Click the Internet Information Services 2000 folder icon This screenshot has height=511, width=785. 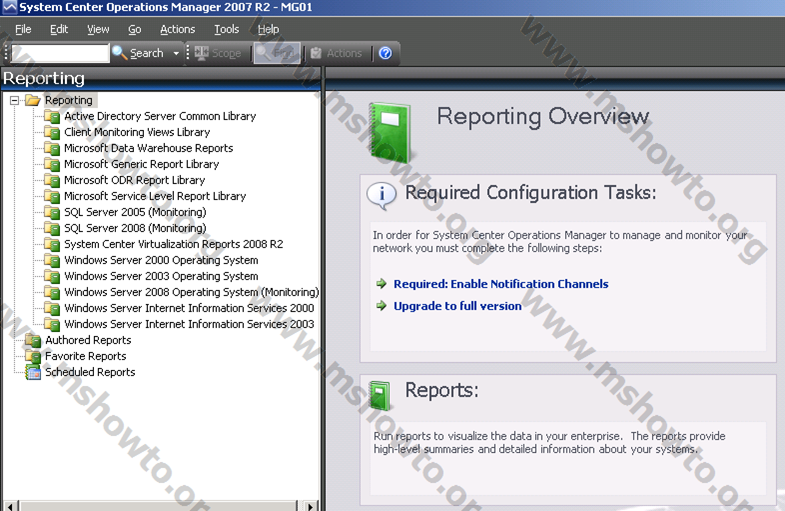click(52, 309)
